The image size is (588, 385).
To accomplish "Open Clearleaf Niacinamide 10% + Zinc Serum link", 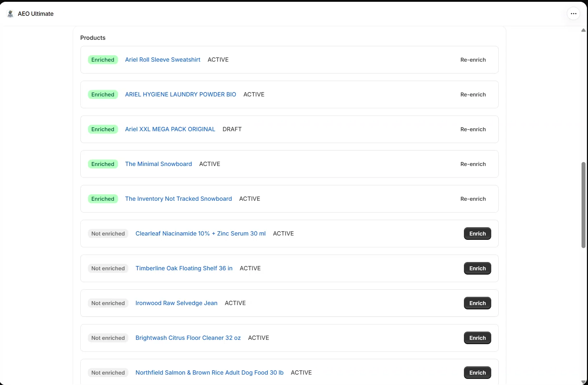I will tap(200, 233).
